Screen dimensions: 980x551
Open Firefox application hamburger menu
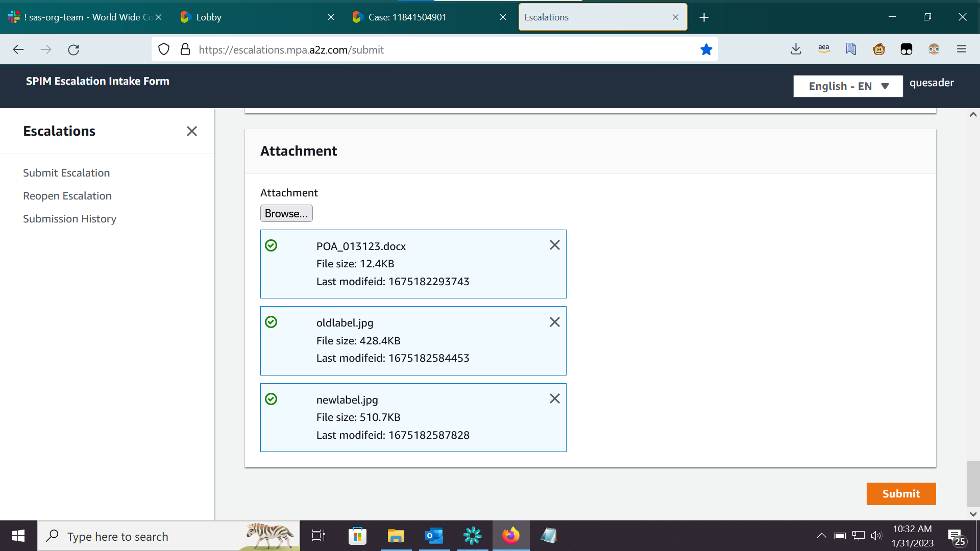pyautogui.click(x=962, y=49)
